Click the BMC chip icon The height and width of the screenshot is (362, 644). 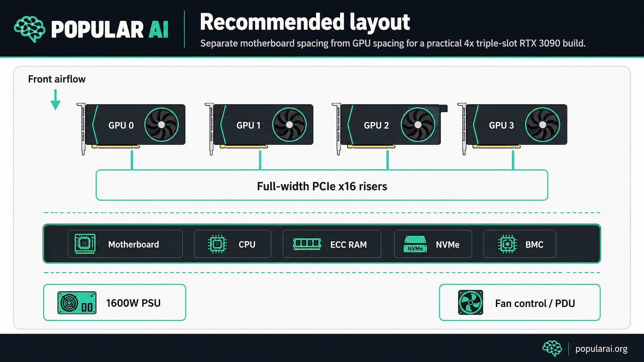tap(507, 244)
